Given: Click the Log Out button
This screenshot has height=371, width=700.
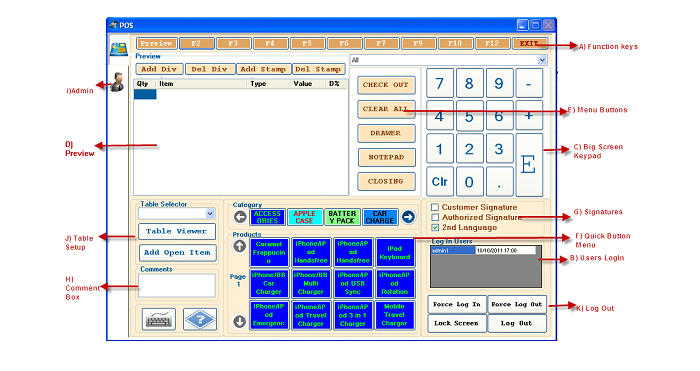Looking at the screenshot, I should 517,323.
